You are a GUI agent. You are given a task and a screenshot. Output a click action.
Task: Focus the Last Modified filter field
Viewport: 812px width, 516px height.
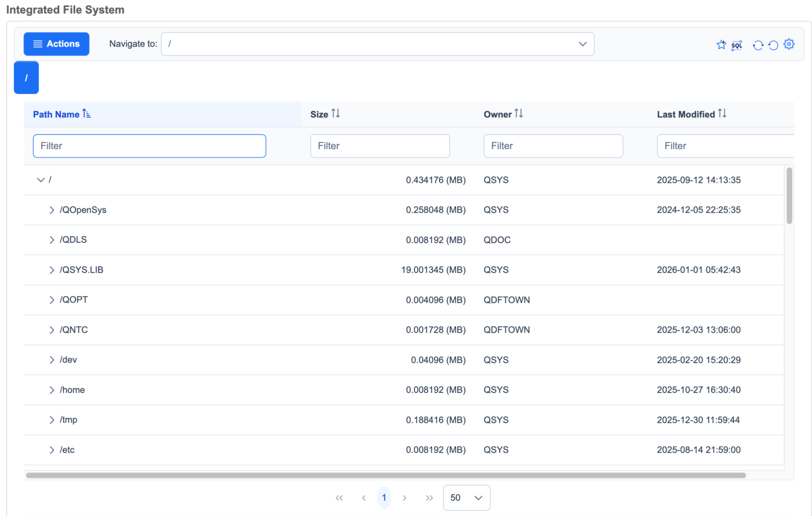(726, 146)
